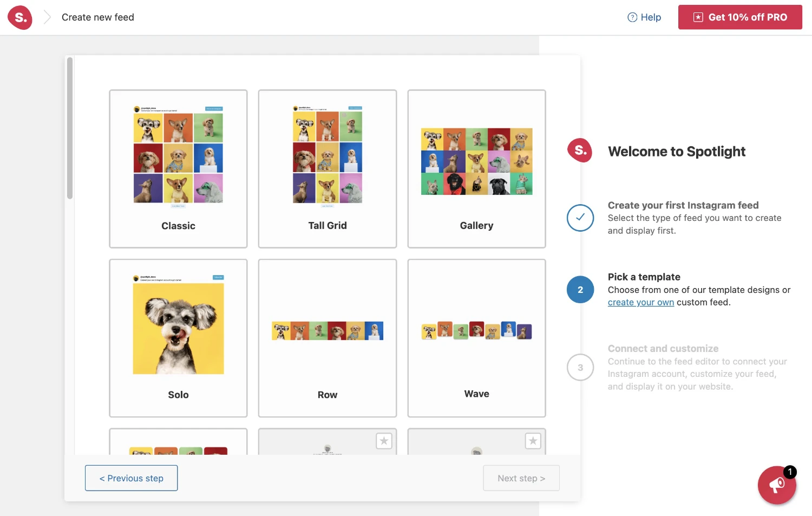The image size is (812, 516).
Task: Pick the Gallery template
Action: click(x=476, y=168)
